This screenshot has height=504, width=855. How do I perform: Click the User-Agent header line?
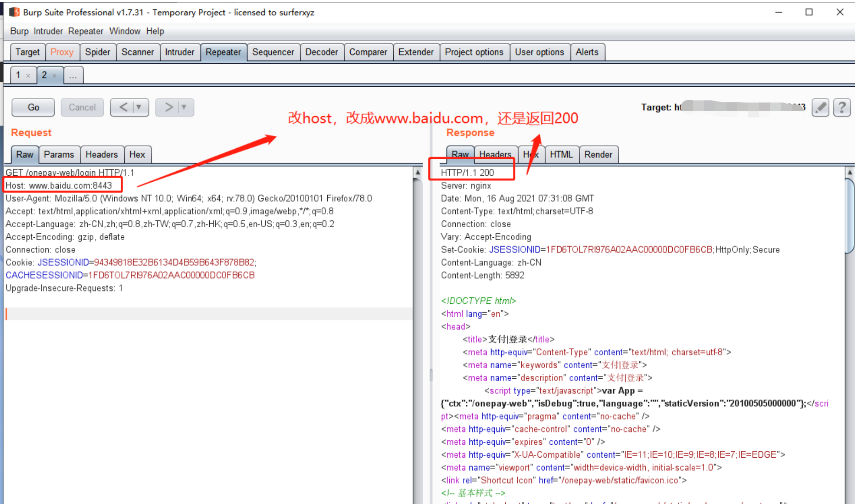click(189, 198)
